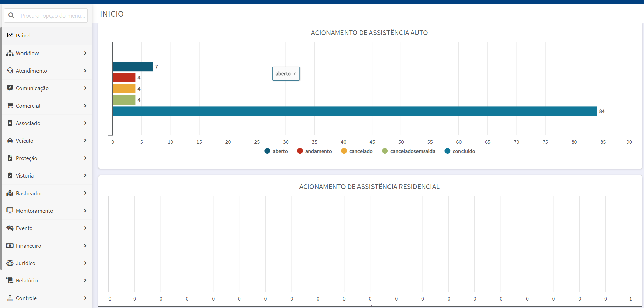
Task: Click the Workflow sitemap icon
Action: coord(10,53)
